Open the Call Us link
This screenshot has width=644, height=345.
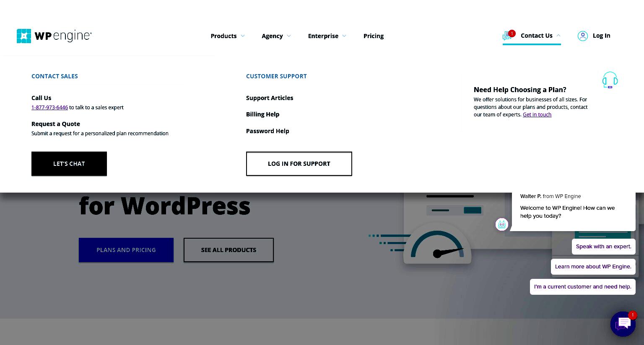(x=41, y=98)
